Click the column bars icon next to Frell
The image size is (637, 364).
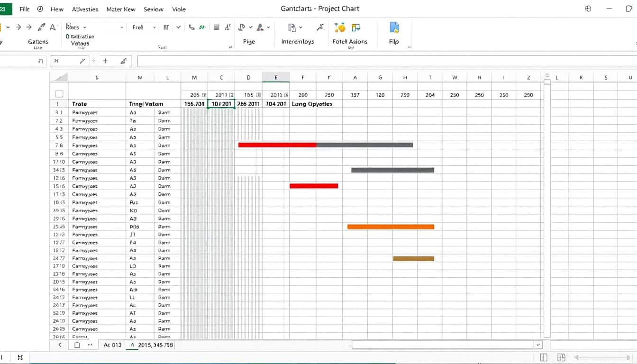click(x=166, y=27)
